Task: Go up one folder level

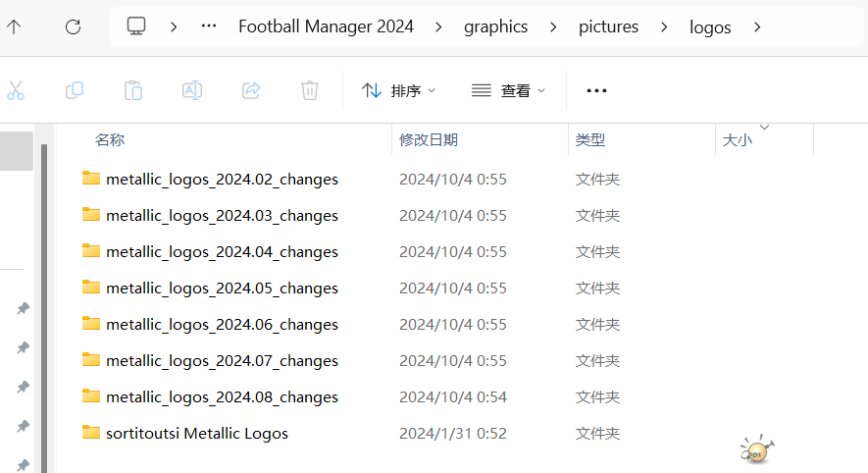Action: pos(14,26)
